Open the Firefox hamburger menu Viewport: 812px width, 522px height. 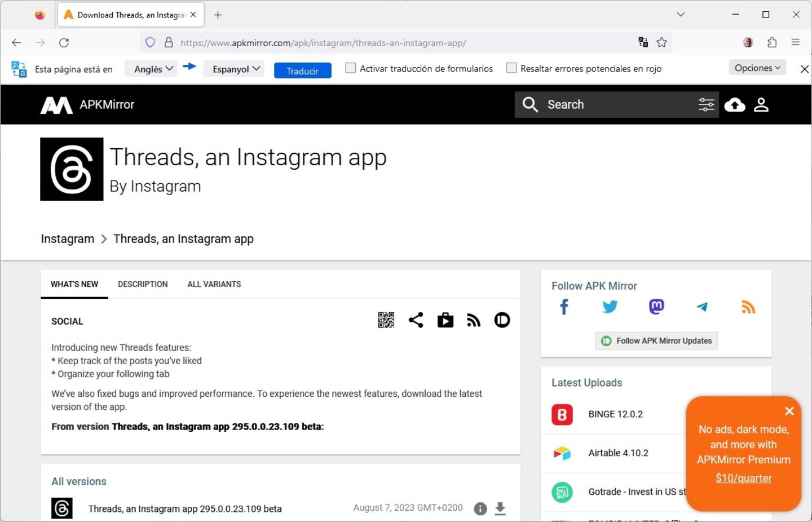point(796,42)
